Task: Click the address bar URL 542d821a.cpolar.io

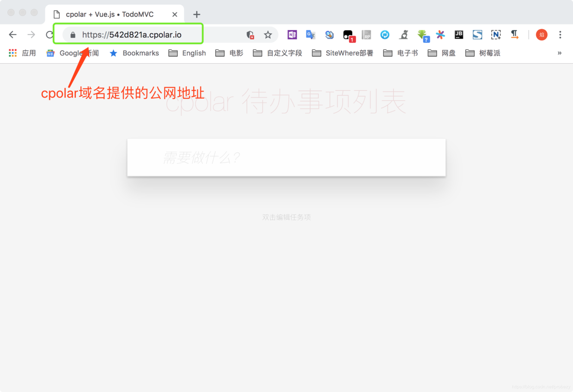Action: (132, 35)
